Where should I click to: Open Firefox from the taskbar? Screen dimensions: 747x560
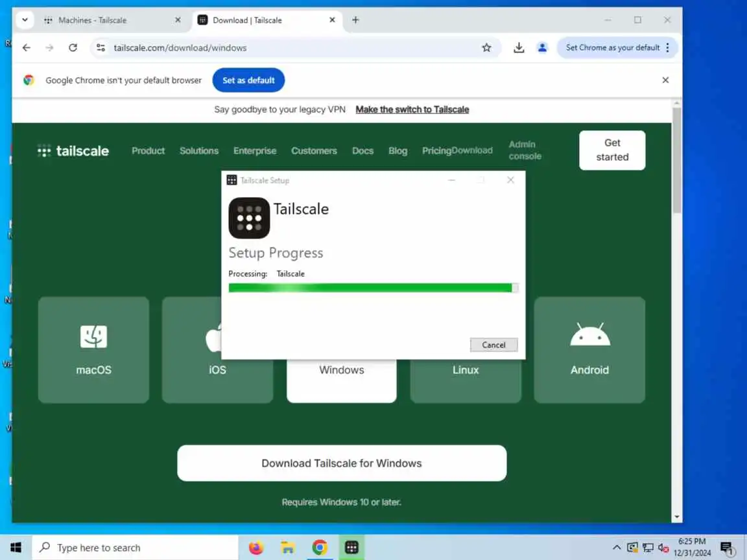pos(256,548)
